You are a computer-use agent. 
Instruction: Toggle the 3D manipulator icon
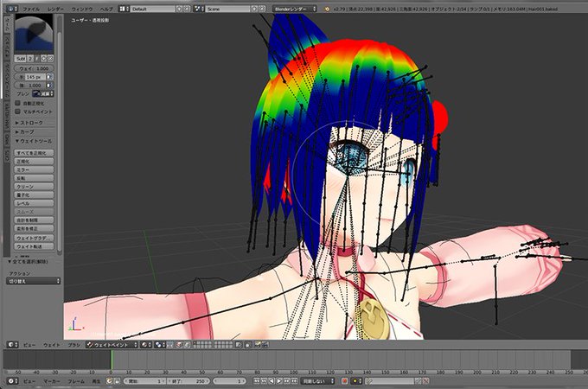pos(169,345)
